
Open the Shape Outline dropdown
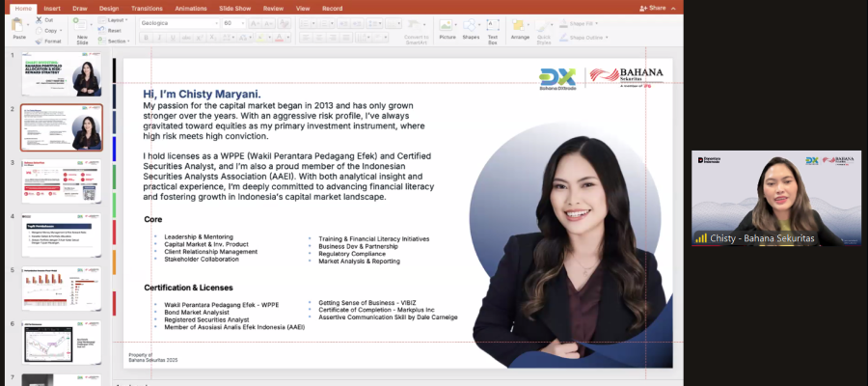click(583, 37)
